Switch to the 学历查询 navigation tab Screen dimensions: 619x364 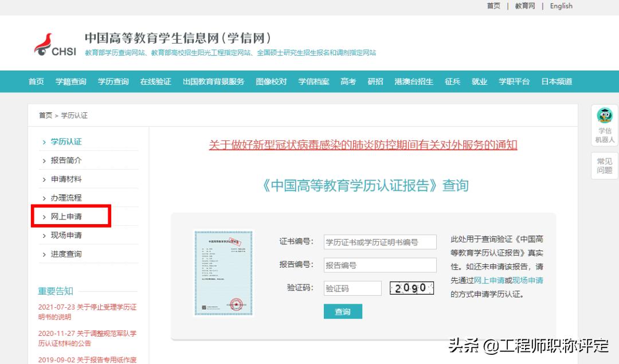[113, 81]
